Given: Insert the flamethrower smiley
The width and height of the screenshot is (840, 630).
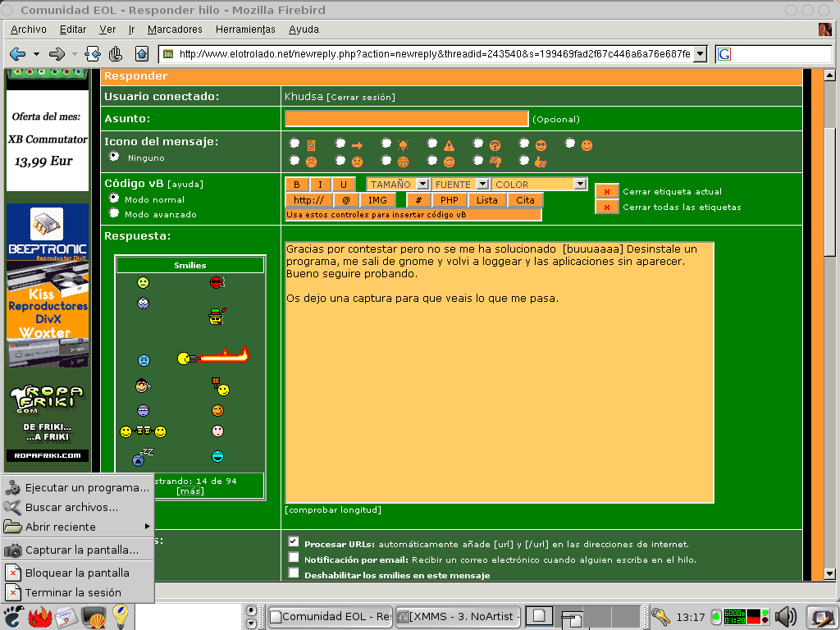Looking at the screenshot, I should pyautogui.click(x=213, y=356).
